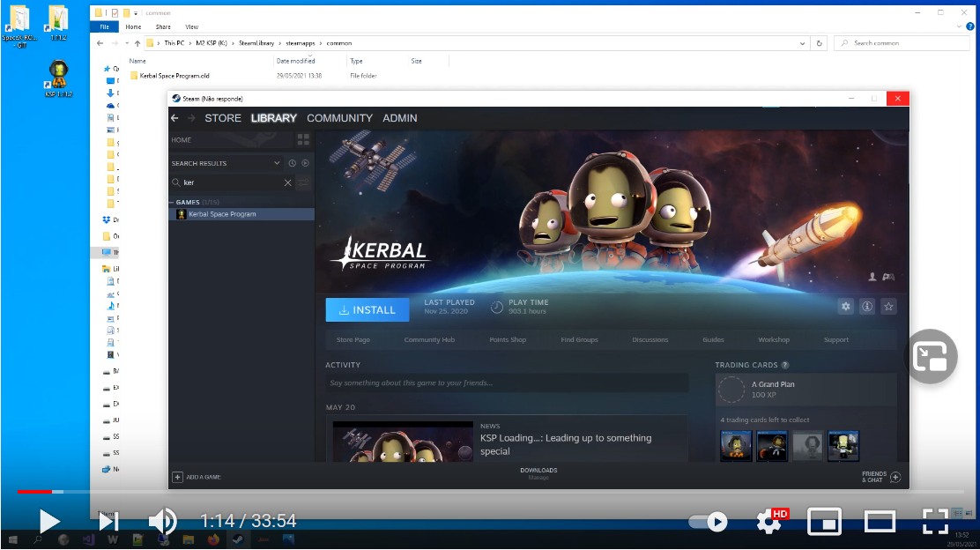
Task: Play the YouTube video
Action: [48, 521]
